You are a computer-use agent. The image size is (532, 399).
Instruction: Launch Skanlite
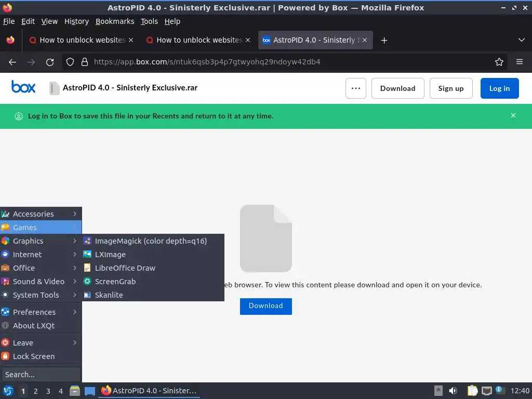coord(153,295)
